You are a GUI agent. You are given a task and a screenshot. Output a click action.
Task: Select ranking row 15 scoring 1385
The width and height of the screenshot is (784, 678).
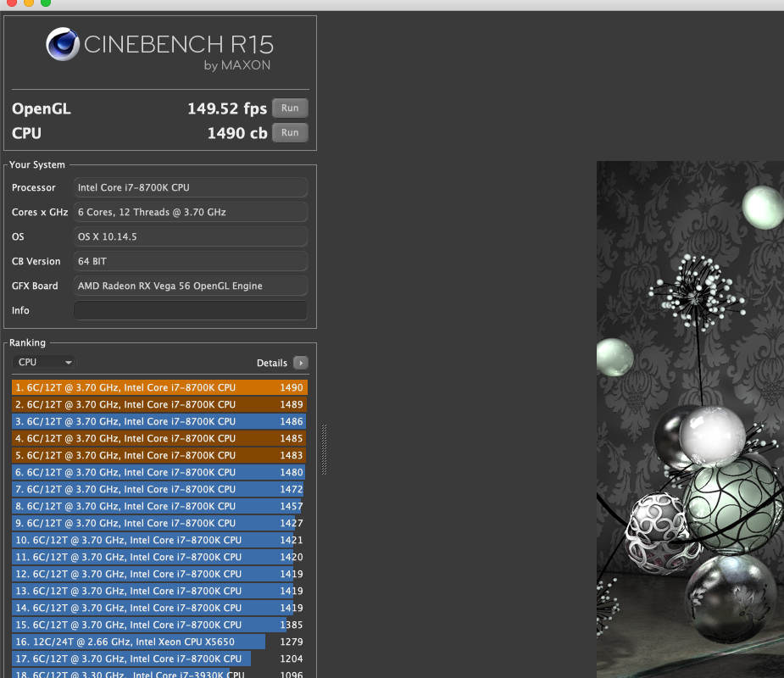159,625
